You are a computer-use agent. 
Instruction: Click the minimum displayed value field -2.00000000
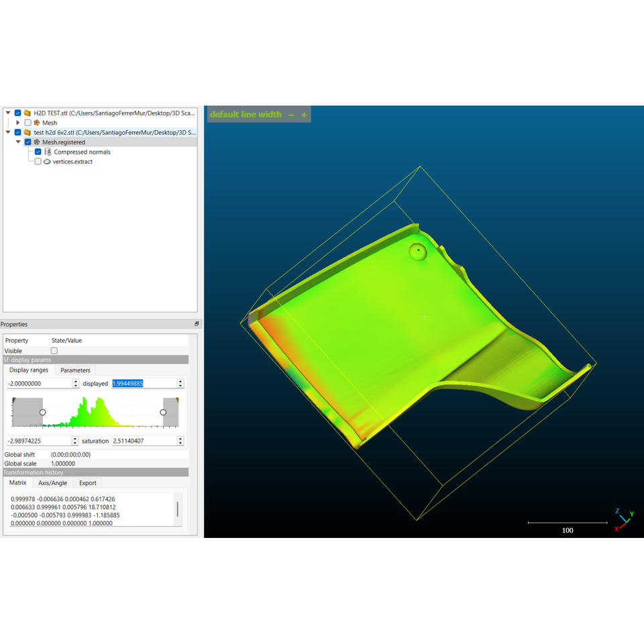point(40,384)
